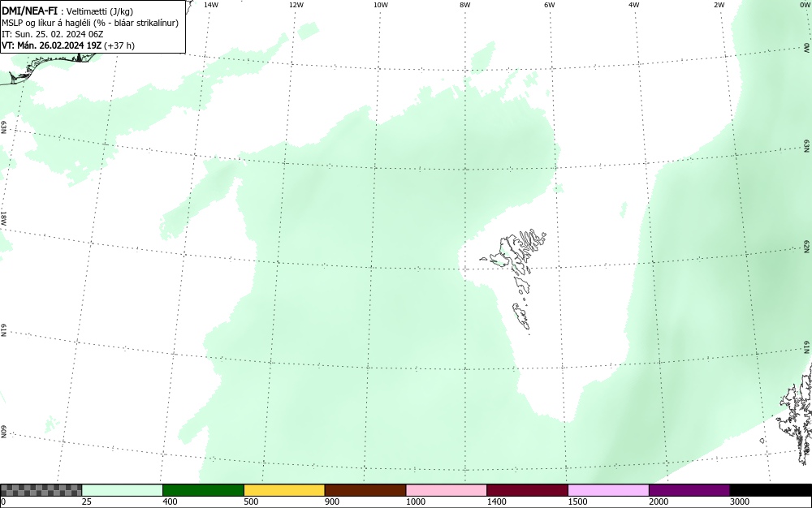Image resolution: width=812 pixels, height=508 pixels.
Task: Click the legend value 1400
Action: tap(496, 502)
